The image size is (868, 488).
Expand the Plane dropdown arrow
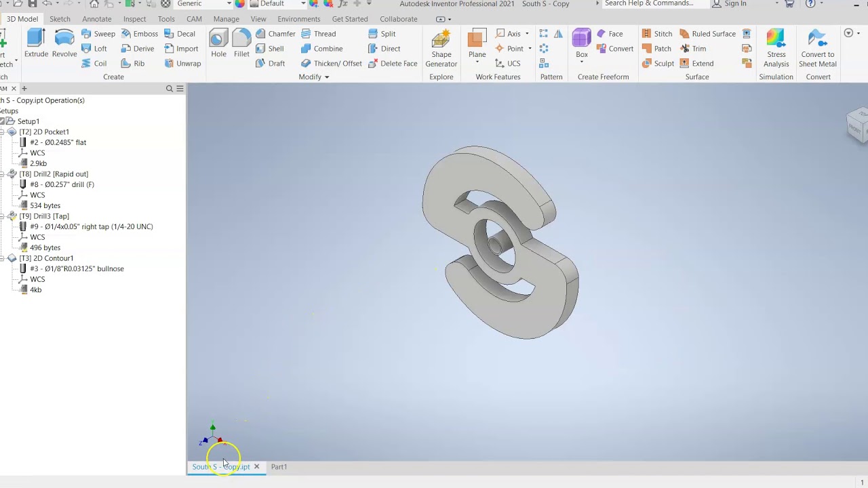pos(477,63)
